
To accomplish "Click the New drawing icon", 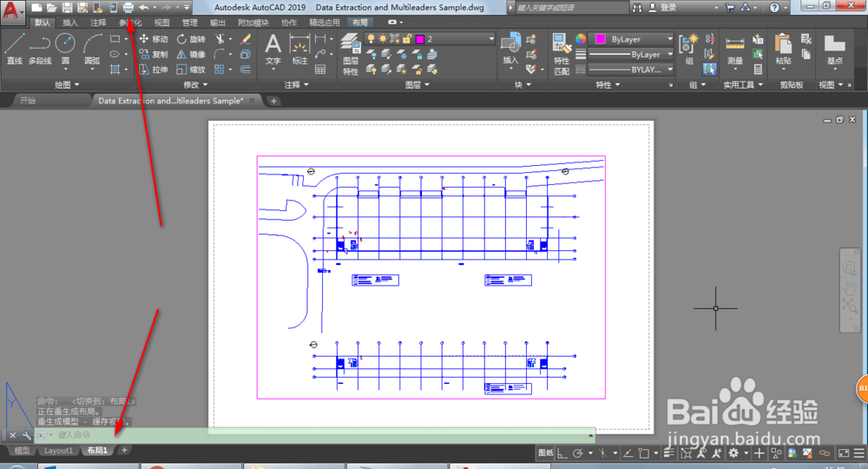I will pos(36,7).
